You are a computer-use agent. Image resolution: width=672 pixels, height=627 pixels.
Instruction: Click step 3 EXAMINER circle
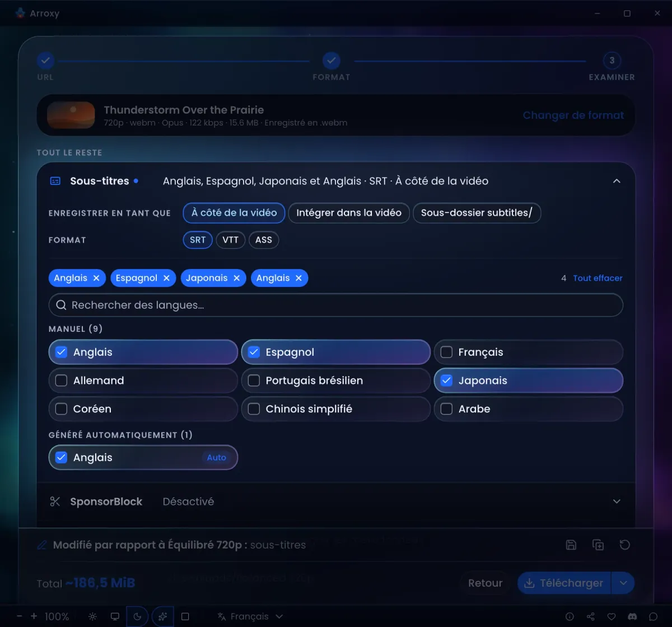click(x=612, y=60)
